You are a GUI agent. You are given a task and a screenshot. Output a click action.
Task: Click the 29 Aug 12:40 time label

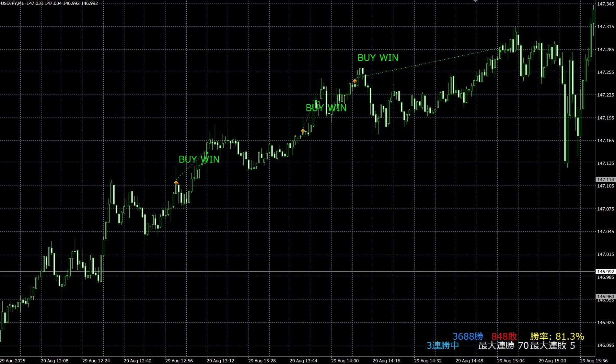tap(137, 361)
